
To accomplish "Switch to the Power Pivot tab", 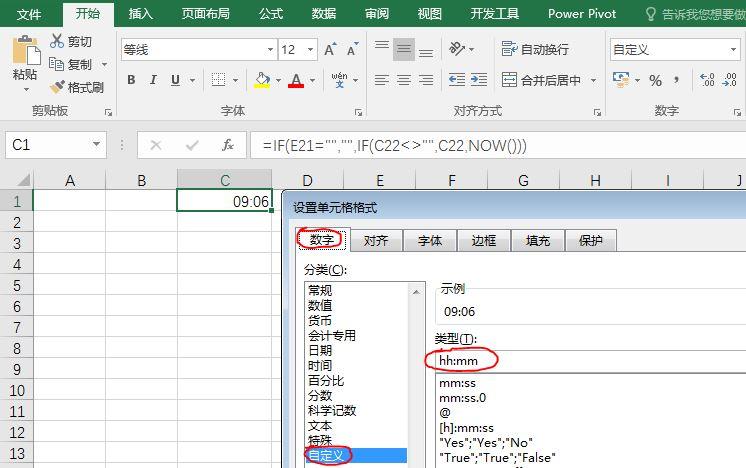I will tap(582, 14).
